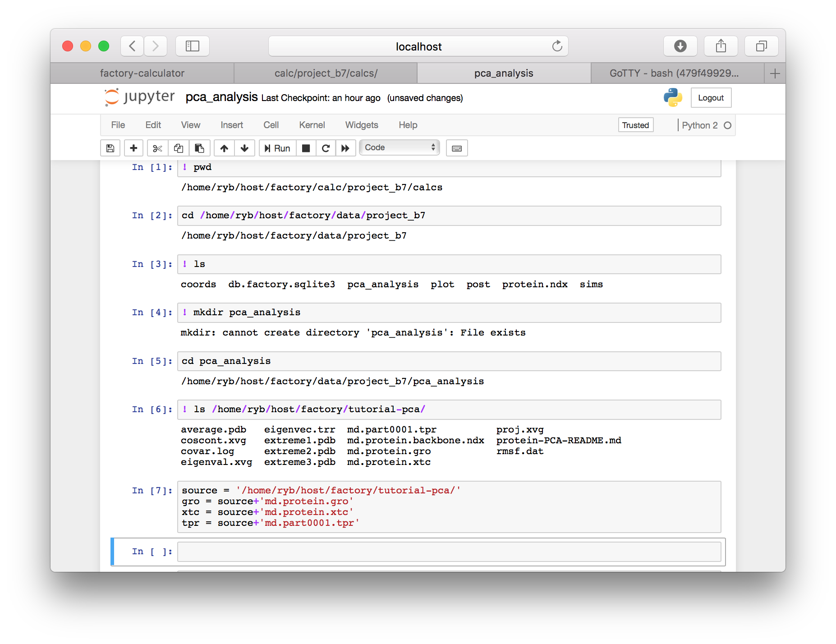The width and height of the screenshot is (836, 644).
Task: Open the Help menu
Action: 408,125
